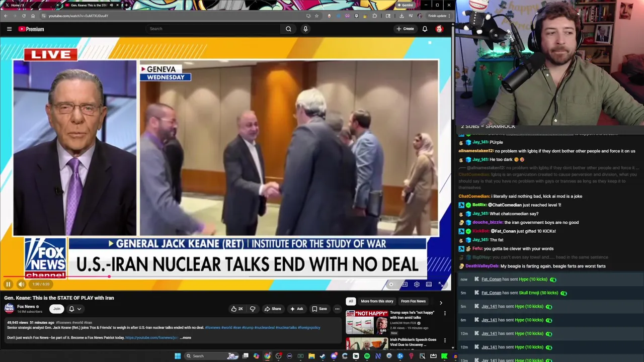Screen dimensions: 644x362
Task: Open Chrome from the taskbar
Action: tap(267, 356)
